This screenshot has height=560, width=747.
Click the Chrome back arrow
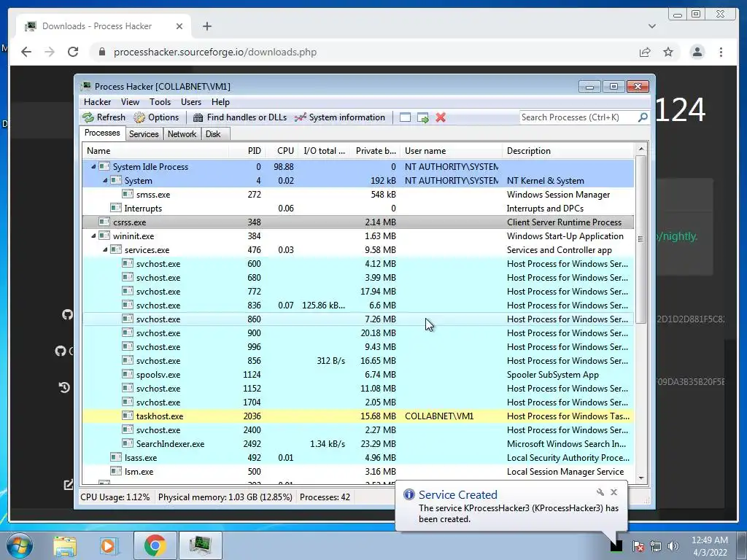point(26,52)
